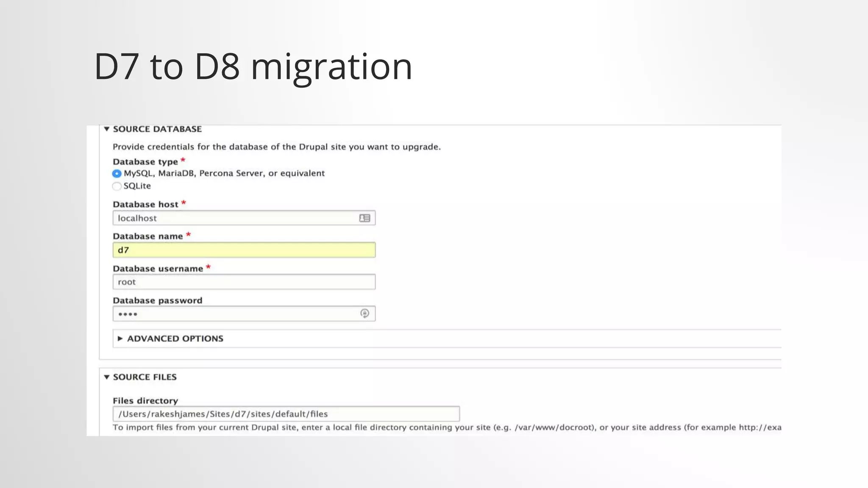Click the 'Database password' label
The height and width of the screenshot is (488, 868).
coord(158,301)
